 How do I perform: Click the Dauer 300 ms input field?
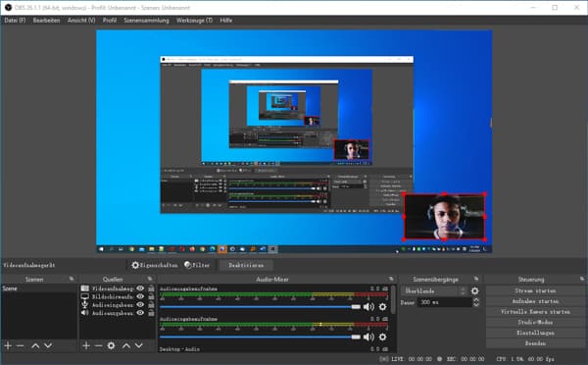445,302
